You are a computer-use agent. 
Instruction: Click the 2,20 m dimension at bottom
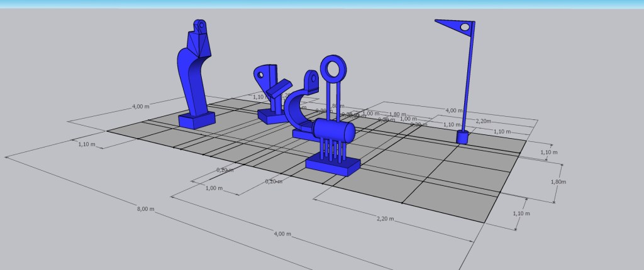click(386, 219)
